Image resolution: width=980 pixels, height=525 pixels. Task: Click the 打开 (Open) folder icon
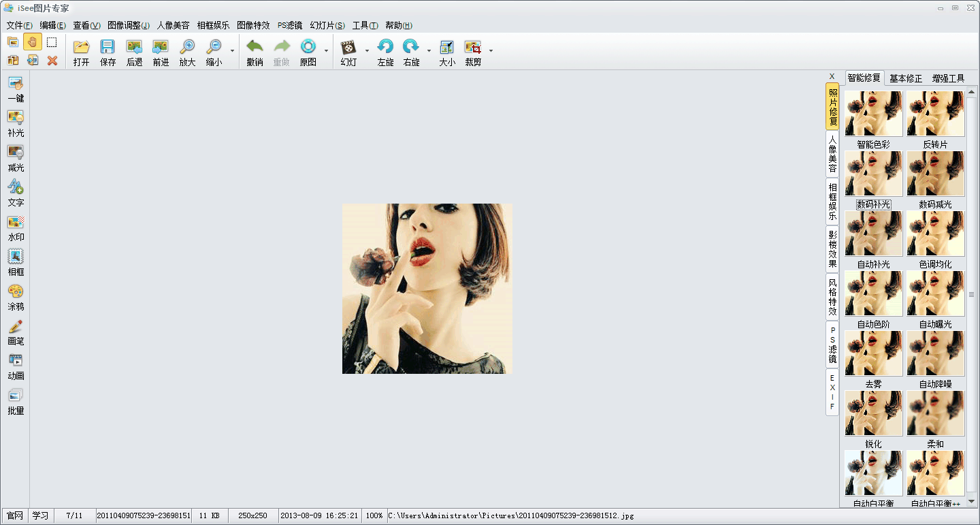point(81,47)
